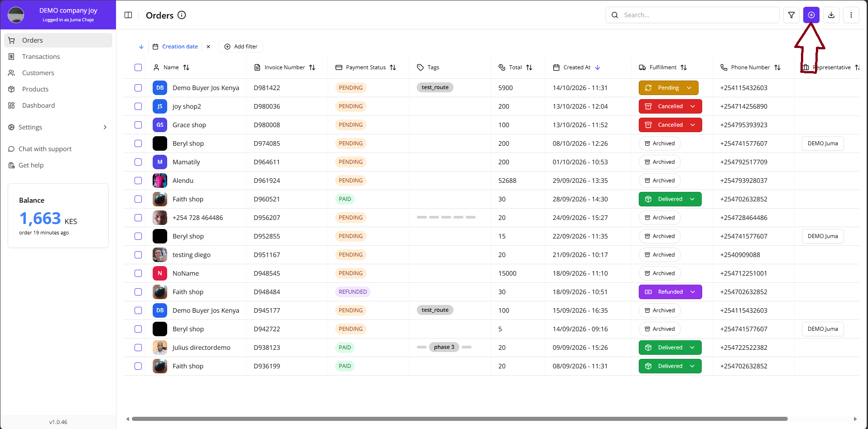Check the box for Mamatily row
The width and height of the screenshot is (868, 429).
(x=138, y=162)
